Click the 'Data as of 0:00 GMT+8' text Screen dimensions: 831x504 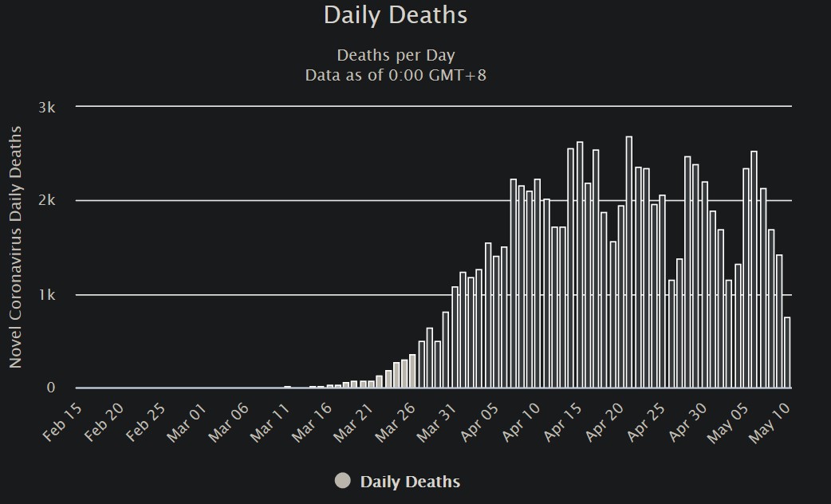coord(396,76)
